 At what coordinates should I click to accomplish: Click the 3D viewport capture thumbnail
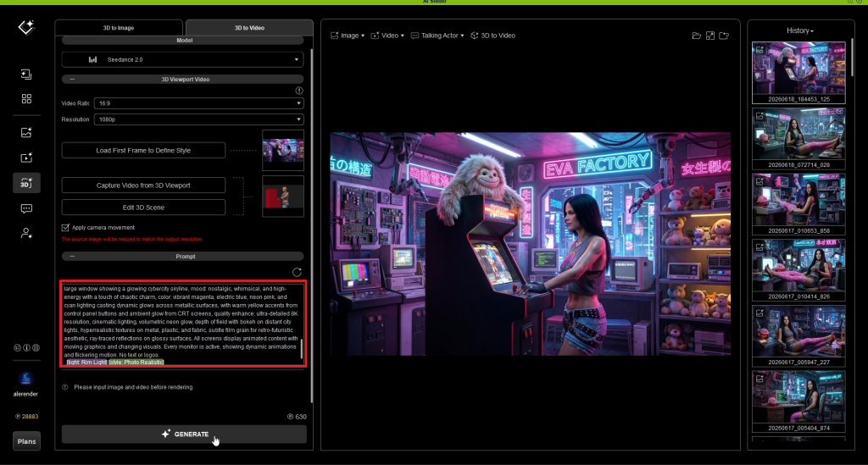283,197
